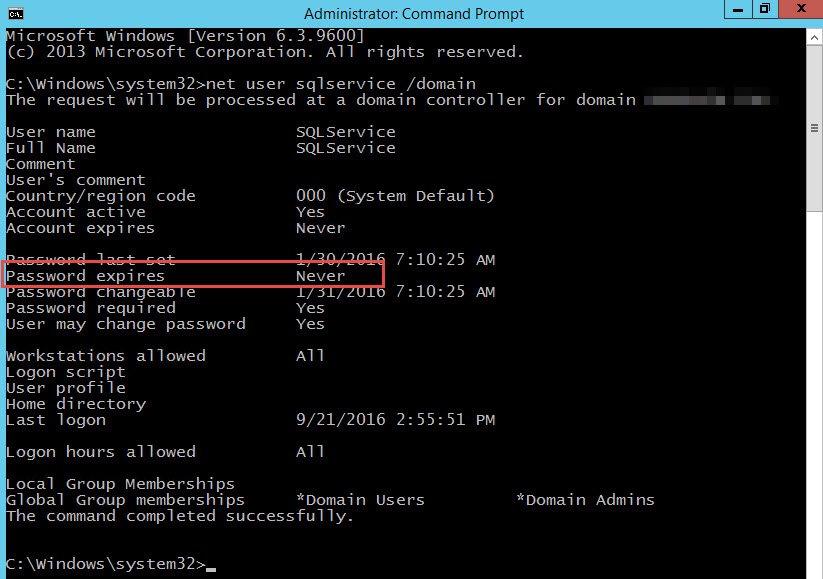Click the 'net user sqlservice /domain' command text

341,84
